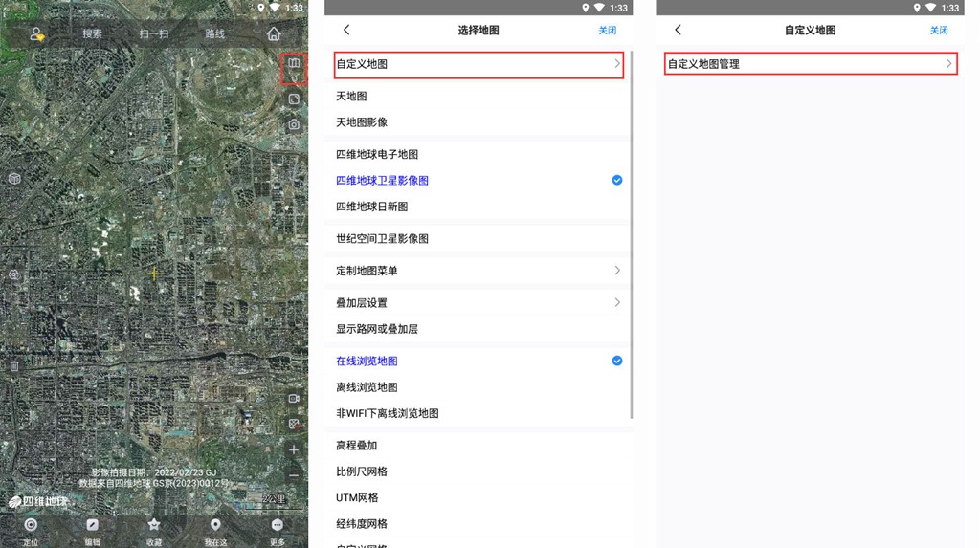Tap 搜索 in the top bar

(x=92, y=34)
